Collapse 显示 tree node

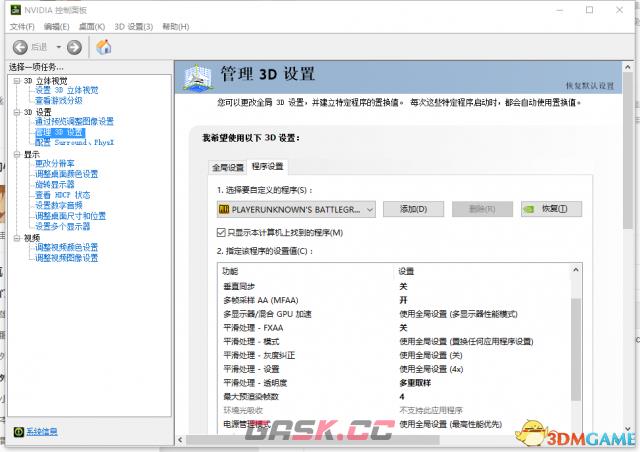tap(17, 154)
